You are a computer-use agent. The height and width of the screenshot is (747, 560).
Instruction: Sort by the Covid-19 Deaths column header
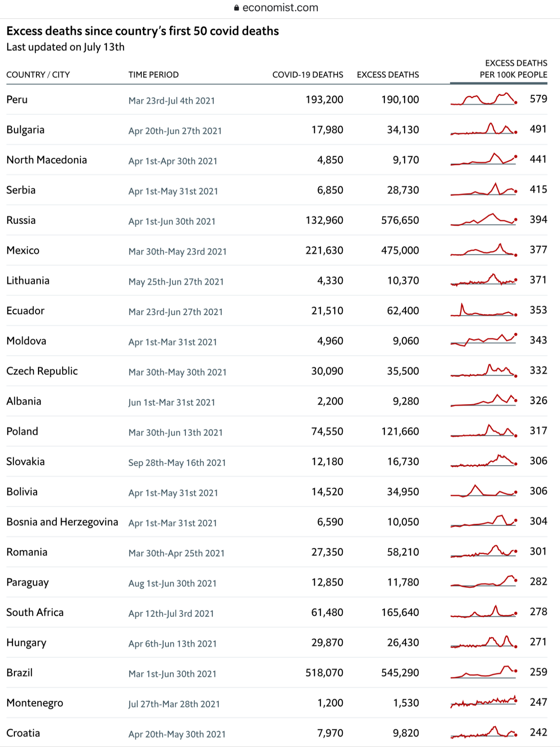pos(308,75)
